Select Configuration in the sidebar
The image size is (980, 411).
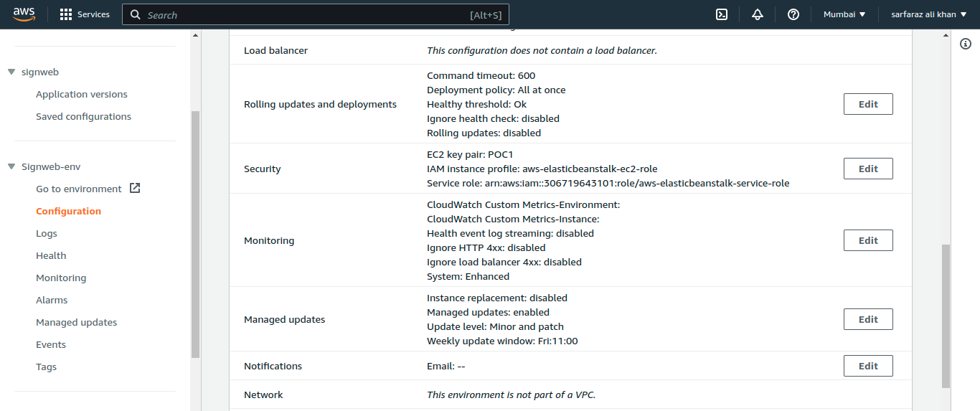click(68, 211)
